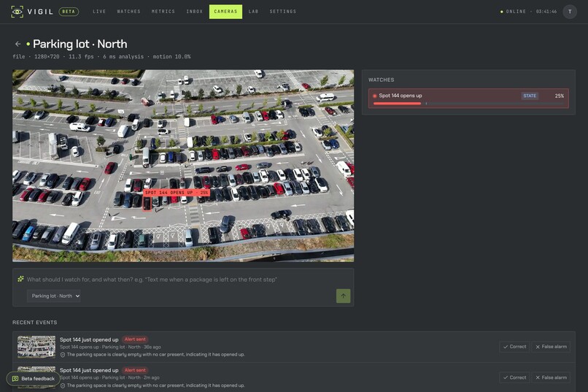588x392 pixels.
Task: Submit the prompt with the up arrow button
Action: coord(343,296)
